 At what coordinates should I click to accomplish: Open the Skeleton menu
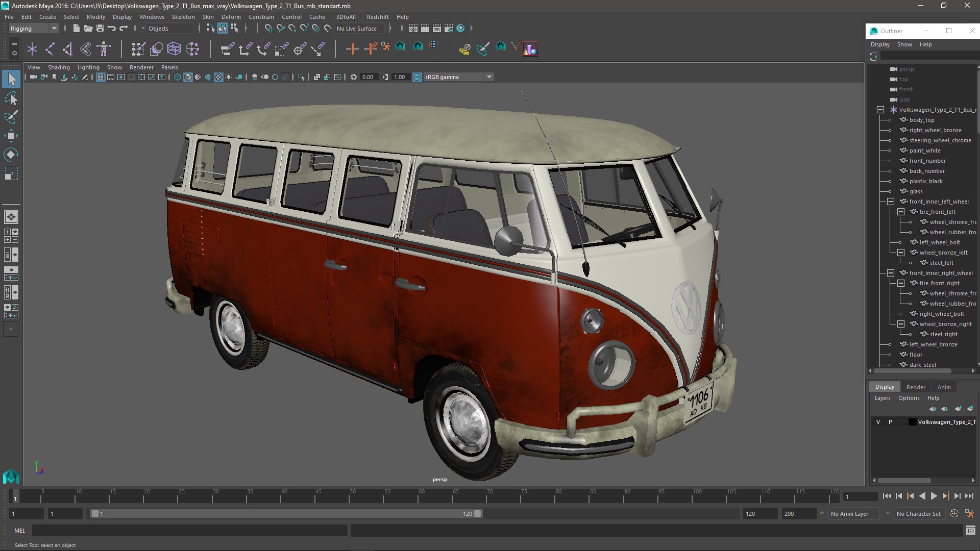click(x=183, y=17)
